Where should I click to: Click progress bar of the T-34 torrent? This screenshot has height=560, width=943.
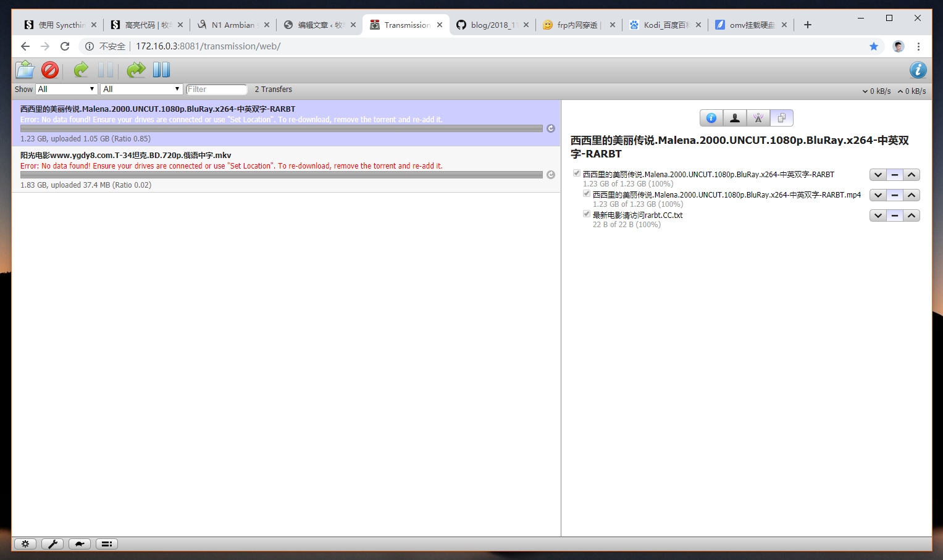[x=281, y=175]
